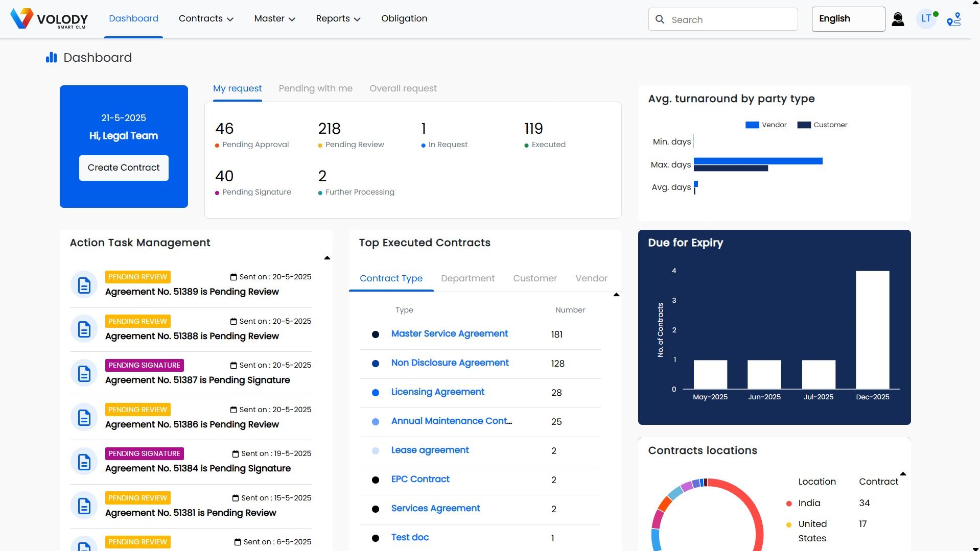Expand the Master menu
The width and height of the screenshot is (980, 551).
coord(275,19)
